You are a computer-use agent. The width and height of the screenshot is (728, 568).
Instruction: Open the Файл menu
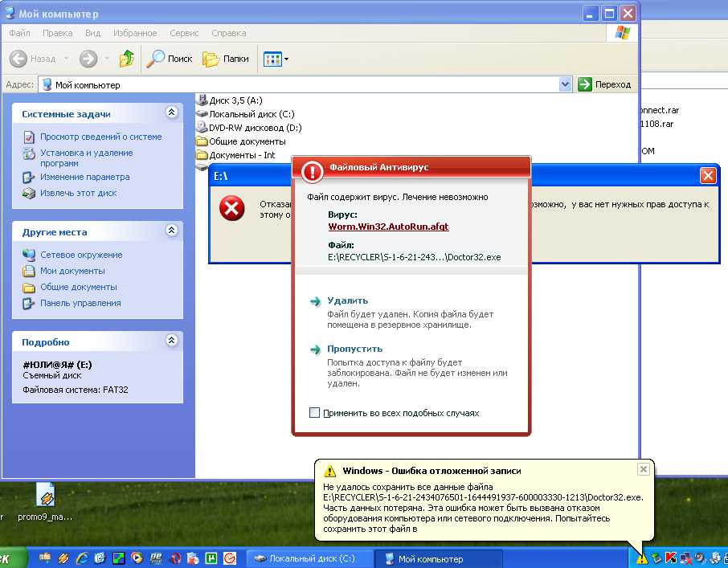coord(19,33)
